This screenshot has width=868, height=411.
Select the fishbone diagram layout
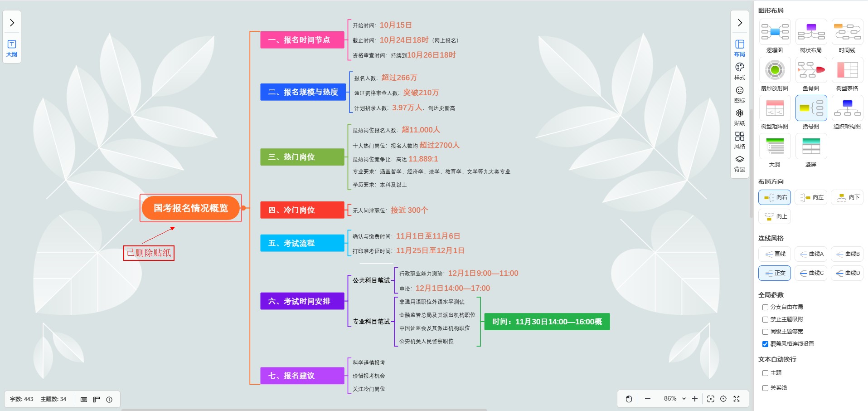811,70
